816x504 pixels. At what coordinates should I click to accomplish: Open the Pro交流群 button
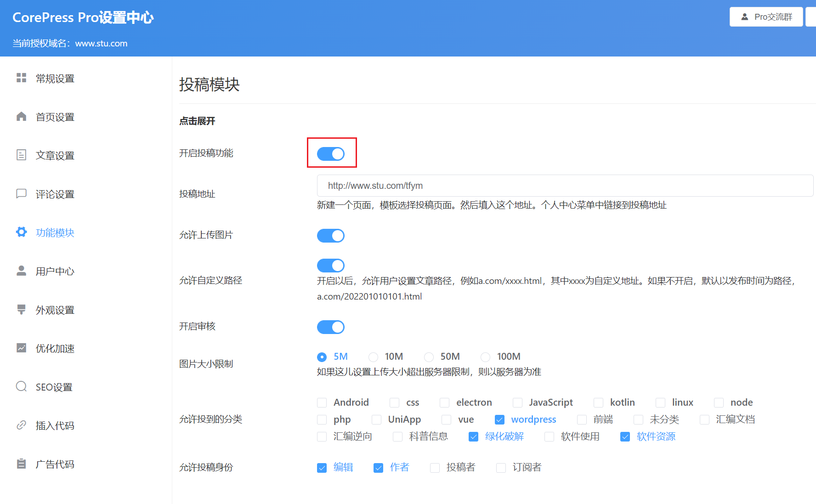(766, 17)
